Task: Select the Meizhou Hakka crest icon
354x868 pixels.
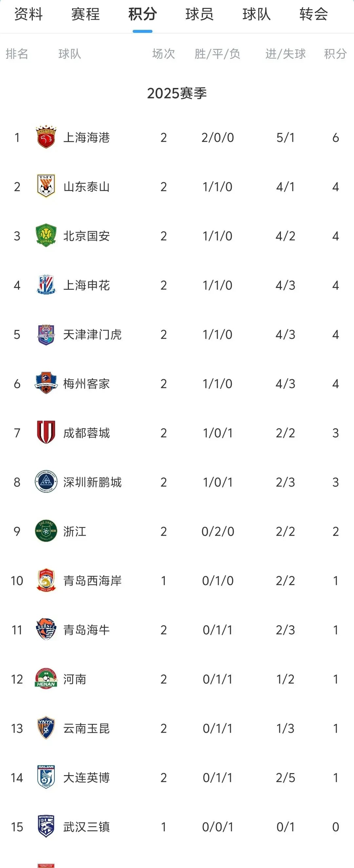Action: pos(46,383)
